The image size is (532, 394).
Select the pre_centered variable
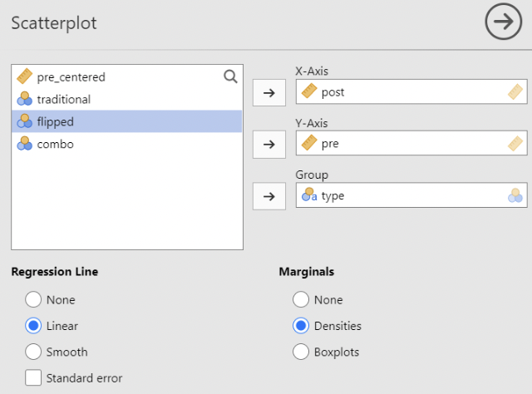pos(71,77)
